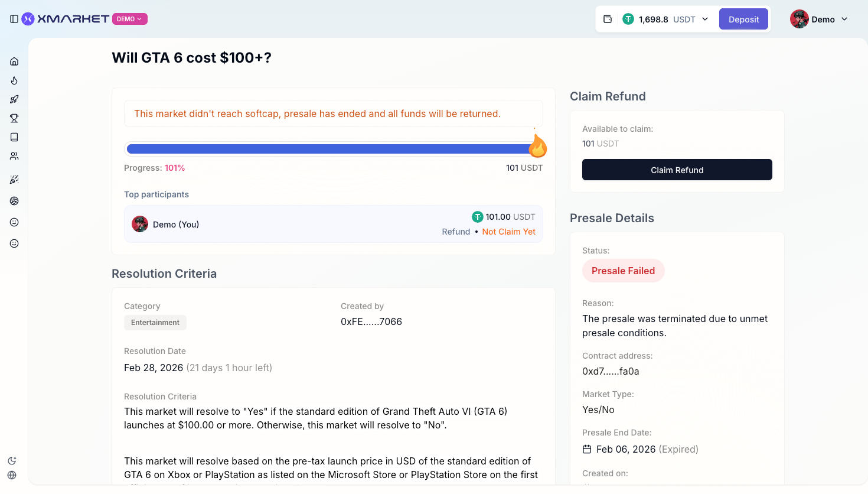Click the wallet icon beside the balance
The width and height of the screenshot is (868, 494).
pyautogui.click(x=608, y=19)
